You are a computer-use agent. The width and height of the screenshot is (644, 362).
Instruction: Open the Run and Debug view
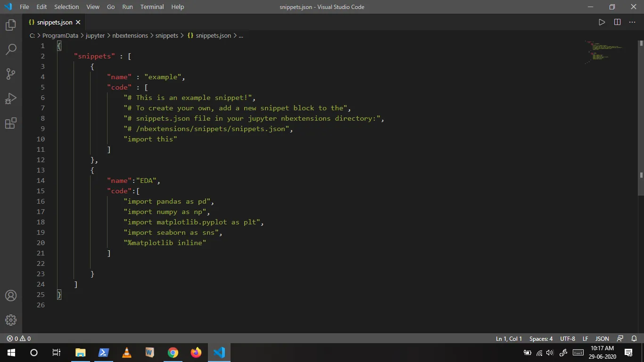pyautogui.click(x=11, y=99)
